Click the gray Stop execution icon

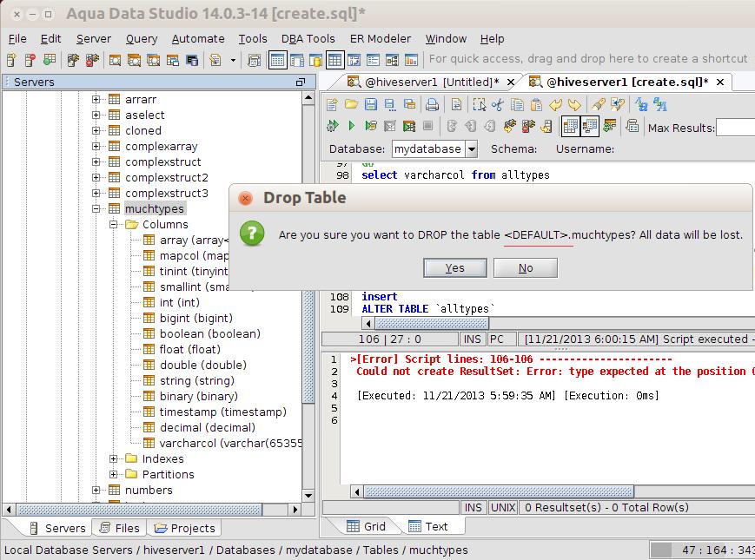click(x=427, y=126)
